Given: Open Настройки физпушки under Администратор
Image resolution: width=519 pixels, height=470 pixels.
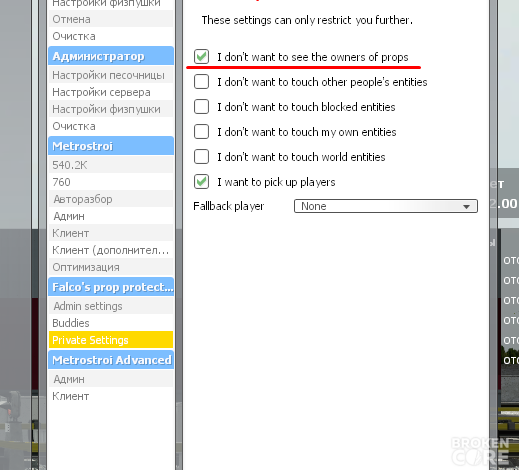Looking at the screenshot, I should (111, 109).
